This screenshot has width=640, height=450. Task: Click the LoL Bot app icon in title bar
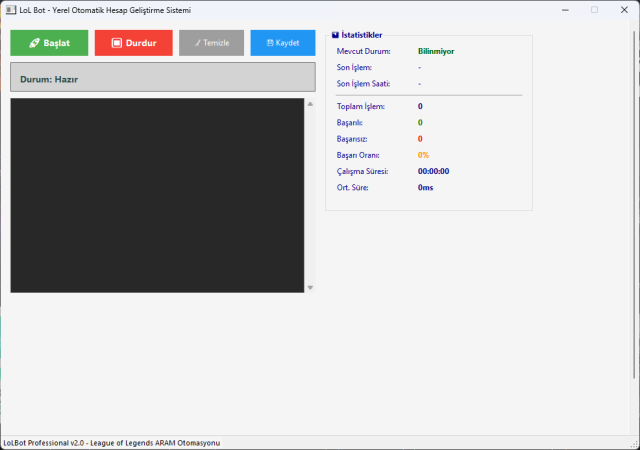click(9, 9)
